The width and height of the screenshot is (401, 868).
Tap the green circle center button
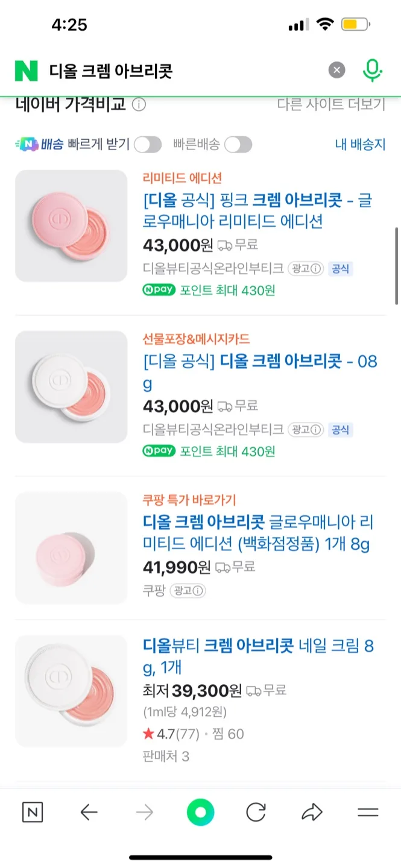(200, 813)
